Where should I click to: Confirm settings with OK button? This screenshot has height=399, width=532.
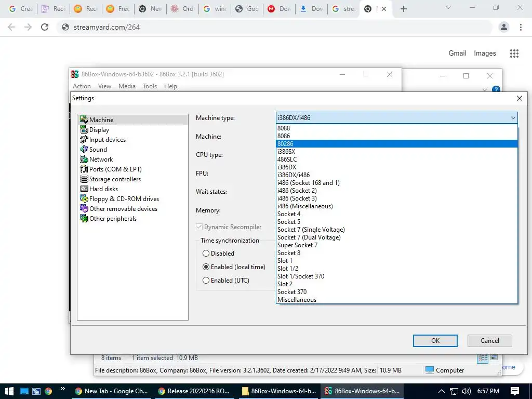pyautogui.click(x=435, y=341)
